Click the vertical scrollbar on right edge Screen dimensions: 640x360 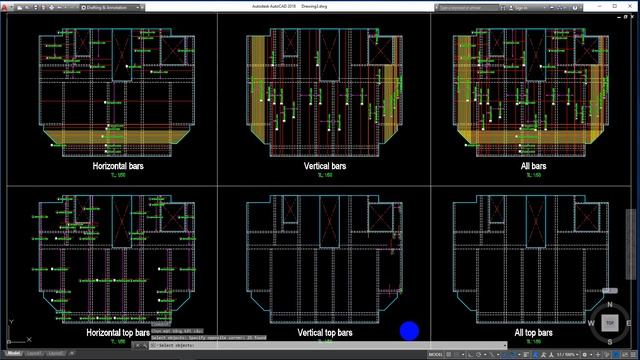tap(630, 244)
